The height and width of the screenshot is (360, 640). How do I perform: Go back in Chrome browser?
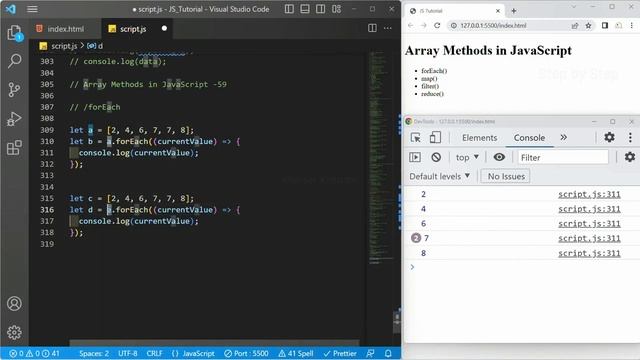[411, 25]
